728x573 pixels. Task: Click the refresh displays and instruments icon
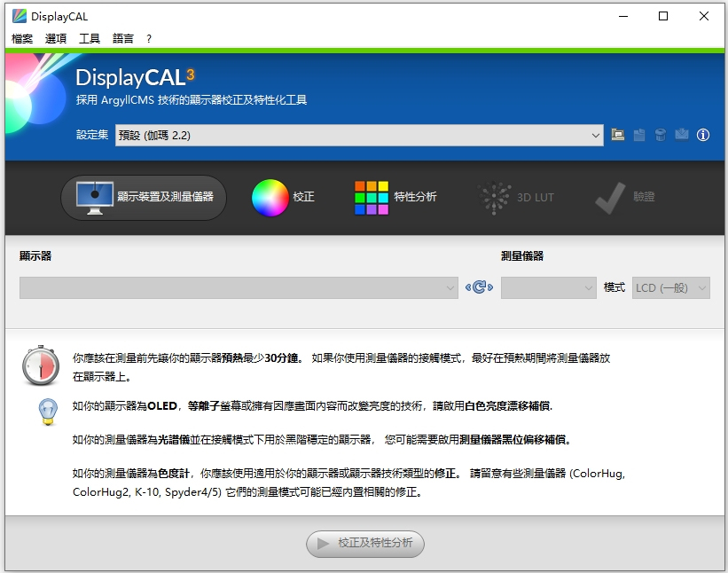(479, 287)
